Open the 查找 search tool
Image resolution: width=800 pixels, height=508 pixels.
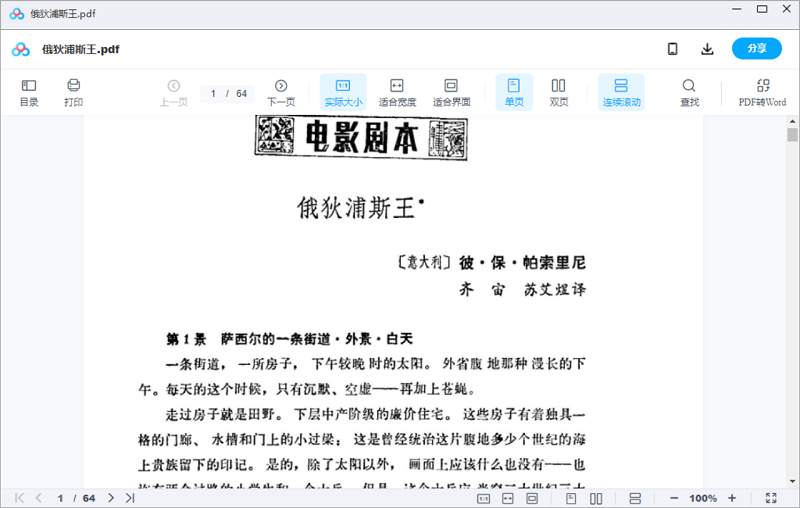point(689,92)
